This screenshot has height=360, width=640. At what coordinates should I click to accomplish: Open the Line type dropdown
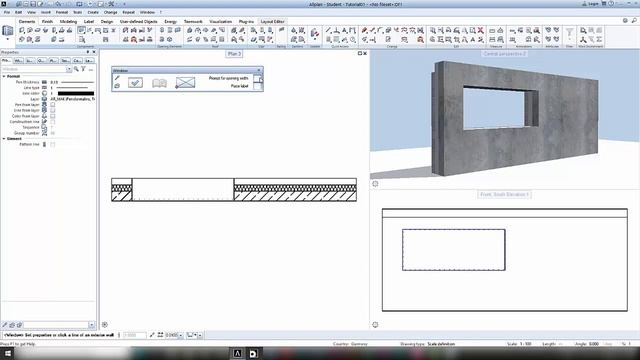72,88
